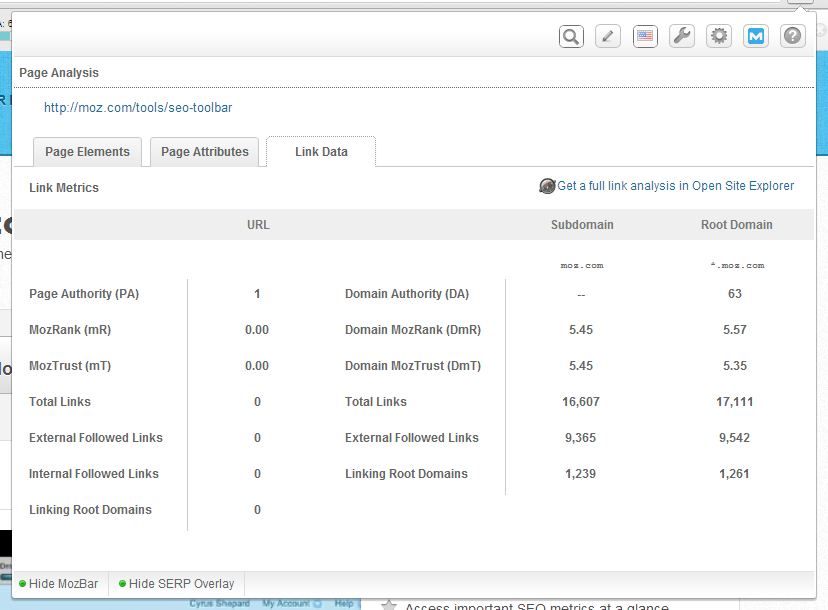The image size is (828, 610).
Task: Click the *.moz.com root domain text
Action: click(x=737, y=265)
